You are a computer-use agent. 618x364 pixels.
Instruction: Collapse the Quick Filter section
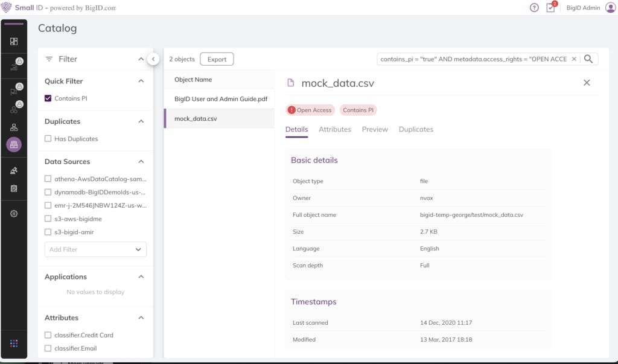141,81
